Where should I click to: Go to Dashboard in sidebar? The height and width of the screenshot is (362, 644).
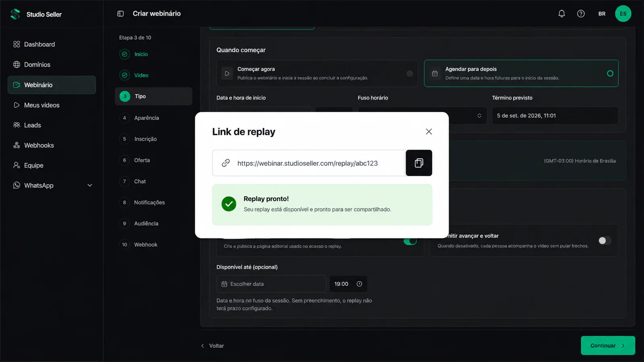point(52,44)
